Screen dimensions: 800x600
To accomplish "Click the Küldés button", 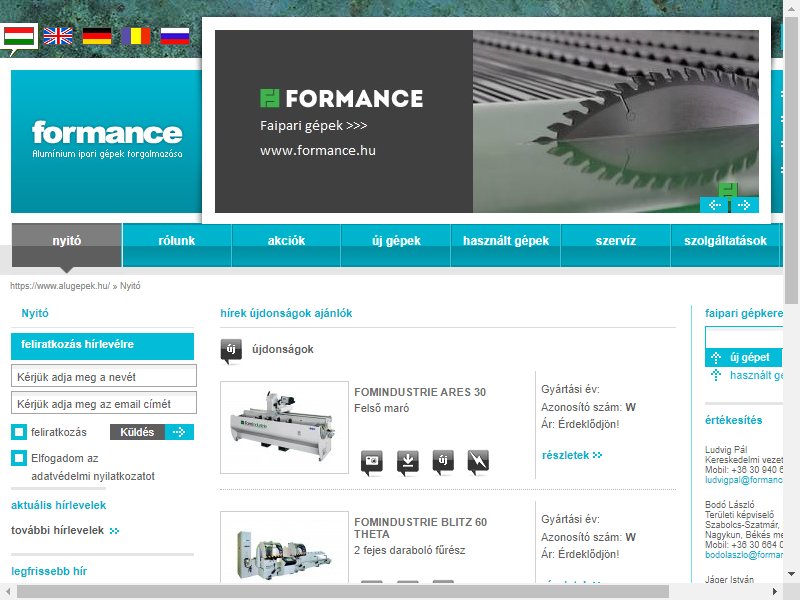I will (x=137, y=432).
